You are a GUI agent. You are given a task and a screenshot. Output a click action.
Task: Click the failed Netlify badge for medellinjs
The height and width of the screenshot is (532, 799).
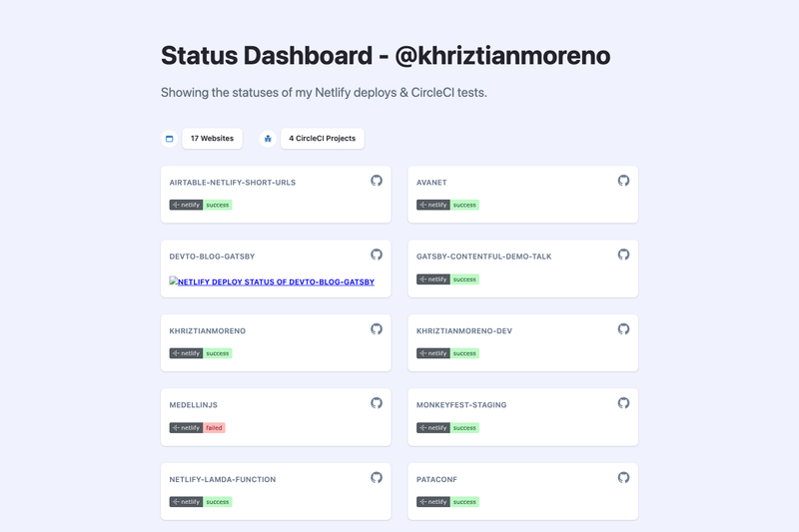[197, 427]
